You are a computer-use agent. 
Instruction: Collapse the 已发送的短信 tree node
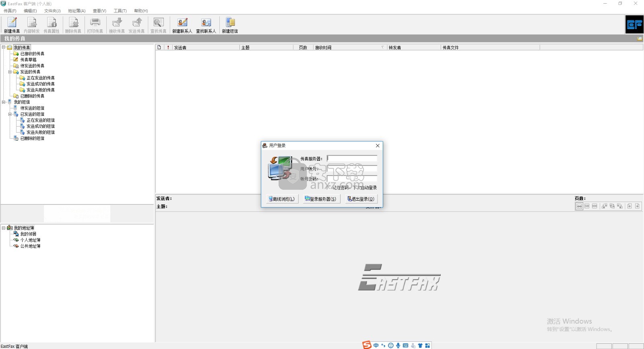pyautogui.click(x=10, y=114)
